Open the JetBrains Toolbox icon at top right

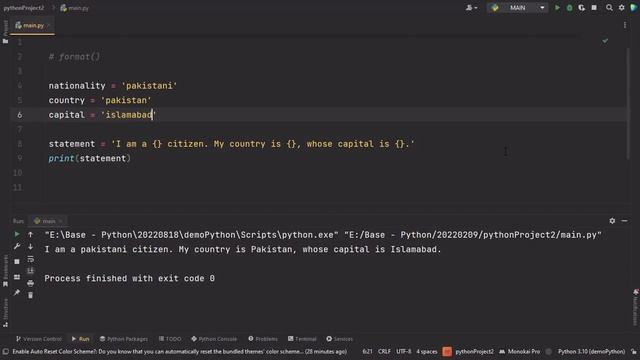tap(634, 8)
